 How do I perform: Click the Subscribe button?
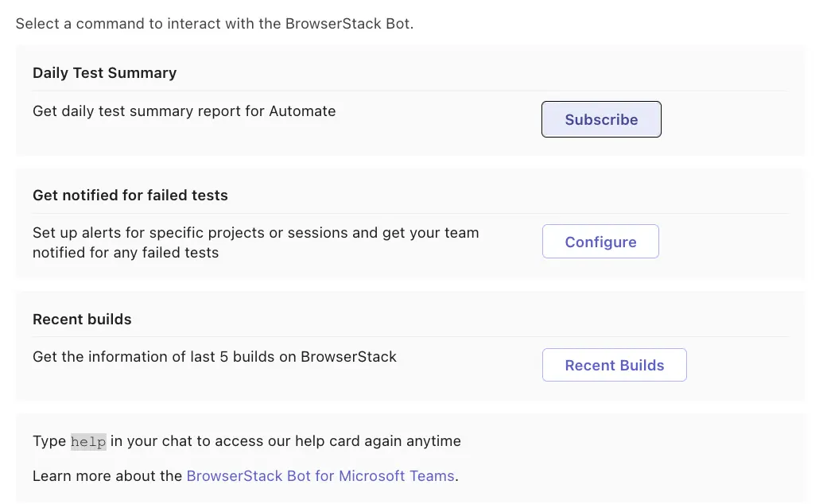[601, 119]
